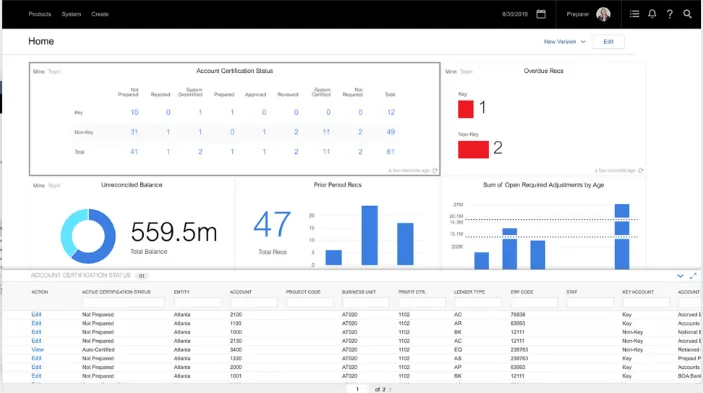Click the Business Unit filter field
The width and height of the screenshot is (703, 393).
(365, 303)
